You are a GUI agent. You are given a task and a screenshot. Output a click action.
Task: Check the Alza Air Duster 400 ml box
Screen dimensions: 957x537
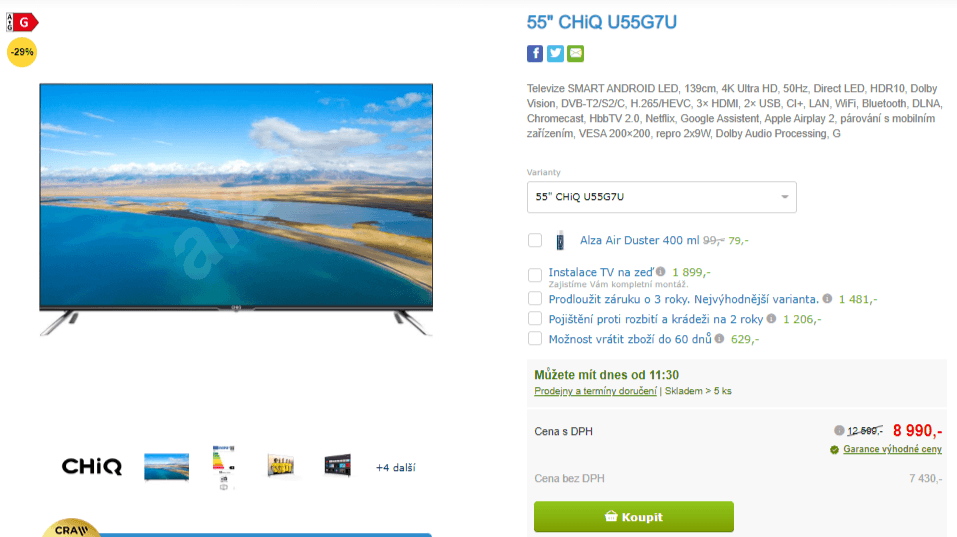click(x=535, y=240)
